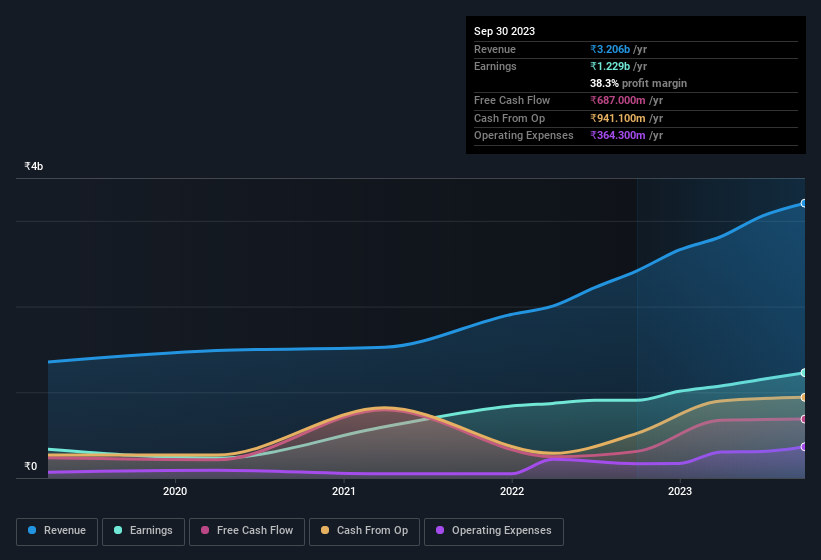Click the Earnings label in tooltip

495,66
